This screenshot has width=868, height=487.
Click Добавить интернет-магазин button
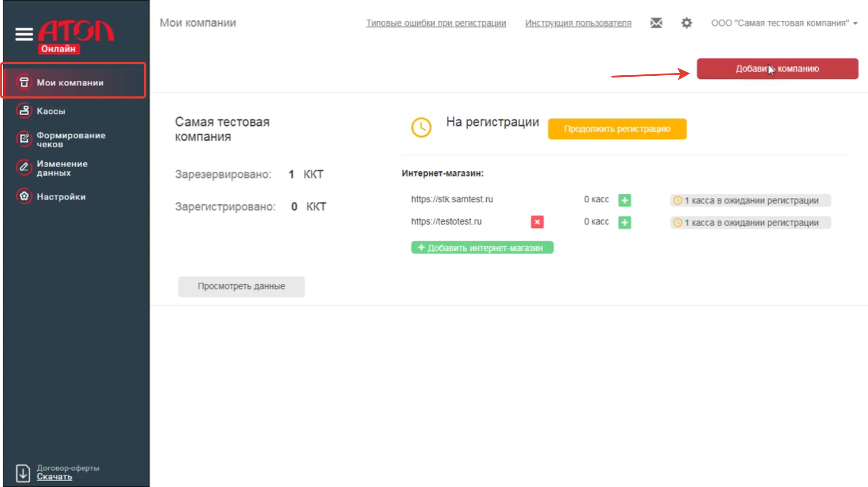482,248
